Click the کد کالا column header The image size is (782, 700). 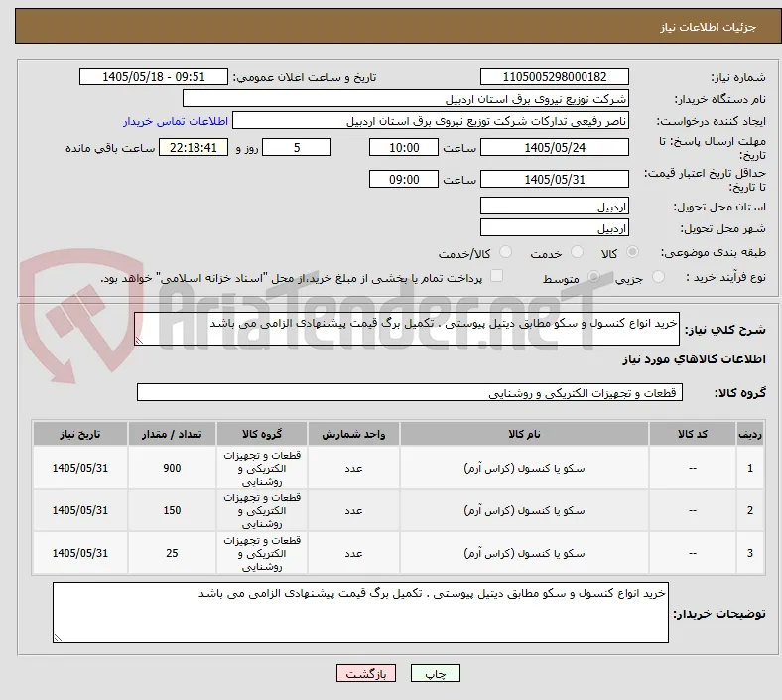tap(693, 434)
